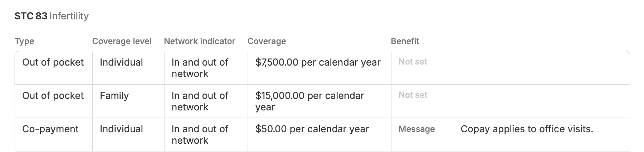Image resolution: width=644 pixels, height=152 pixels.
Task: Click the Family coverage level cell
Action: click(x=114, y=96)
